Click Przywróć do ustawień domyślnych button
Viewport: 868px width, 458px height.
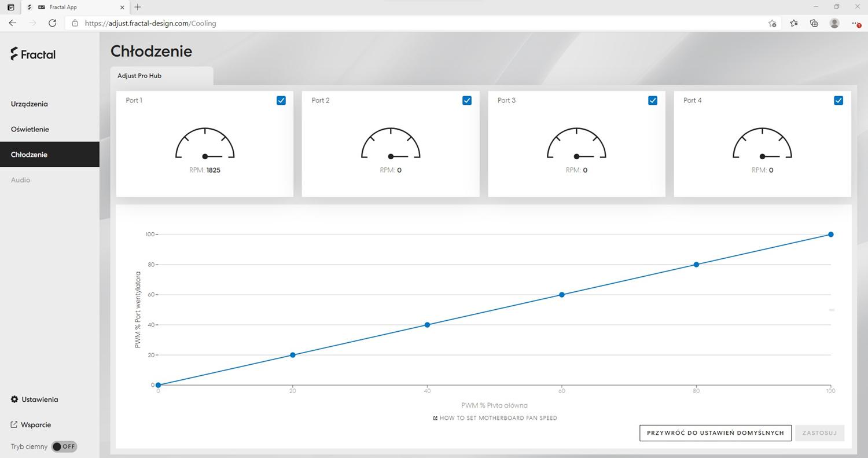click(x=715, y=433)
